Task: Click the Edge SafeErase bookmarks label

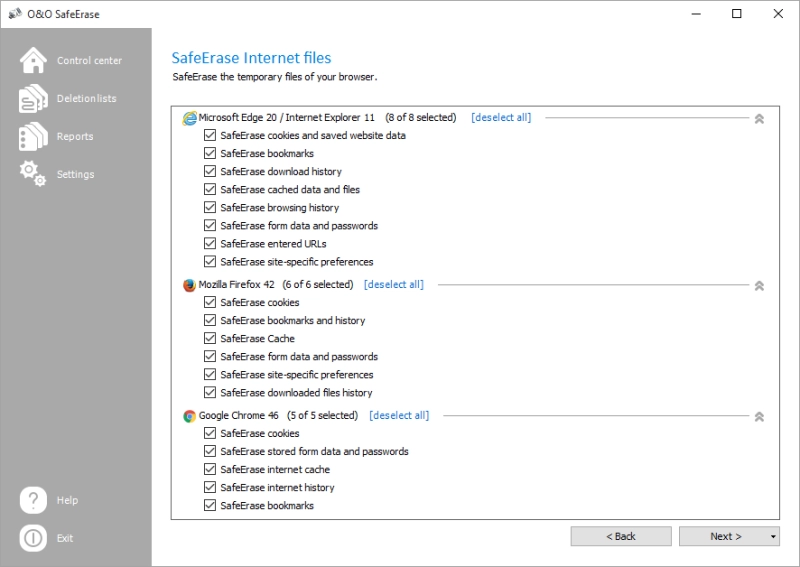Action: [x=267, y=153]
